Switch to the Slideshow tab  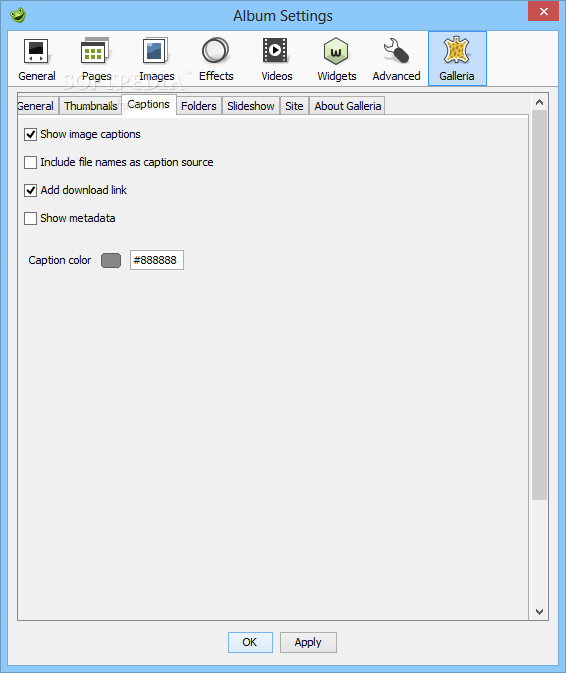coord(251,106)
